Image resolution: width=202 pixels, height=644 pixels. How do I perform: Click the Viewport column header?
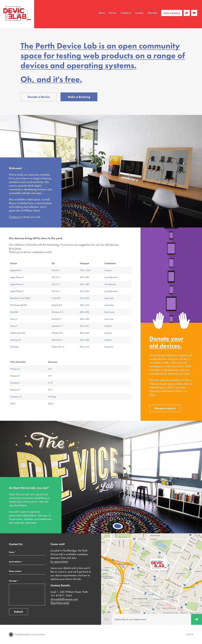coord(84,263)
